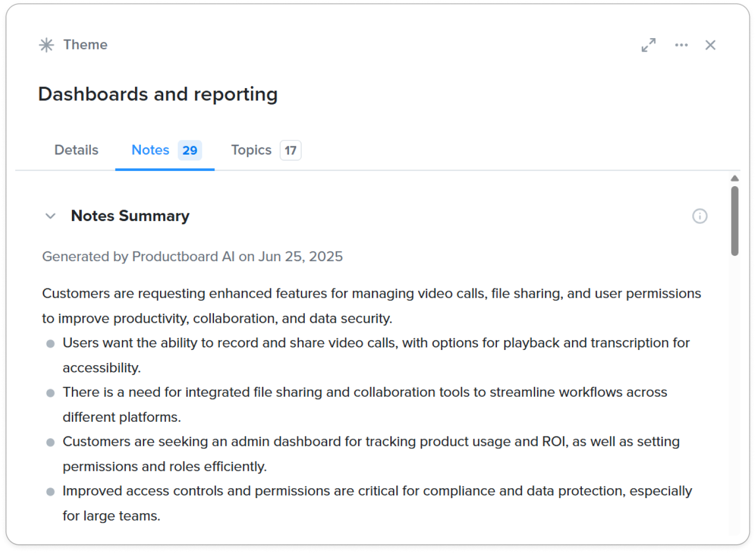Select the Notes tab
The height and width of the screenshot is (553, 756).
(150, 150)
